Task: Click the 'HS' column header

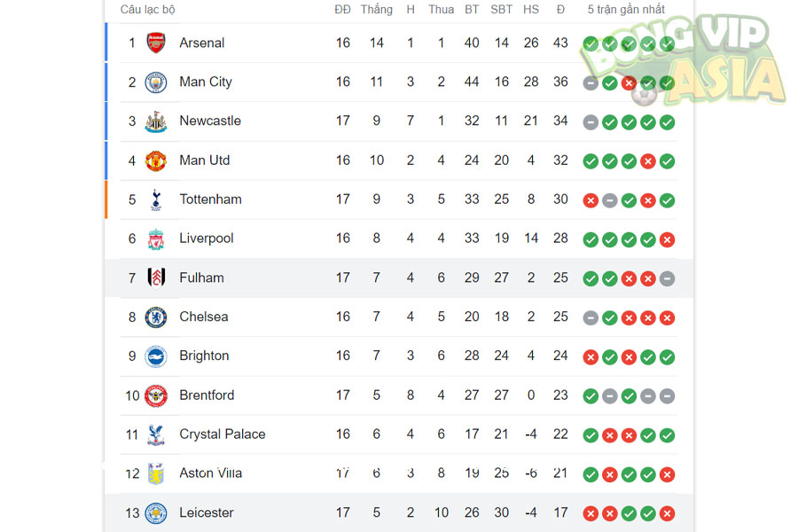Action: click(531, 10)
